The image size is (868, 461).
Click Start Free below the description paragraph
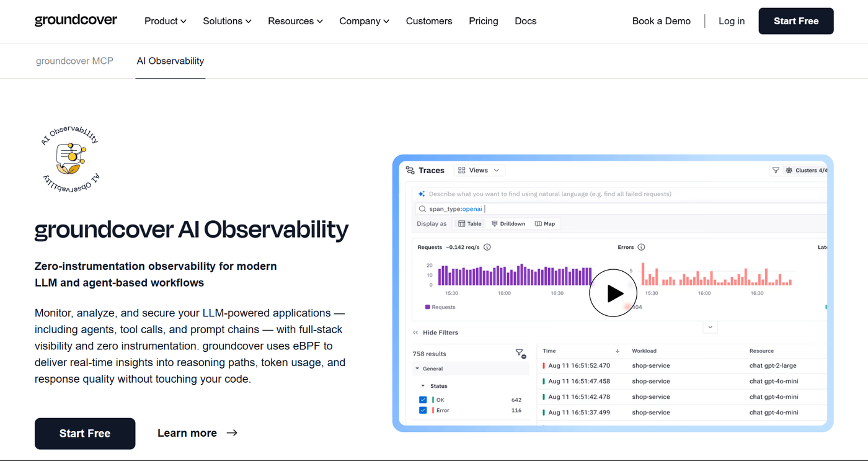[85, 434]
